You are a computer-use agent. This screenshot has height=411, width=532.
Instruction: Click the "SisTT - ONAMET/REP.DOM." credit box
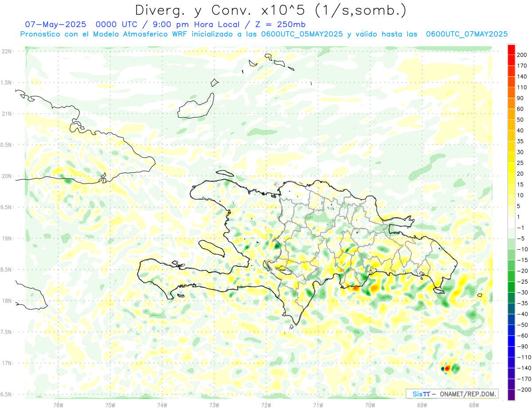tap(452, 394)
